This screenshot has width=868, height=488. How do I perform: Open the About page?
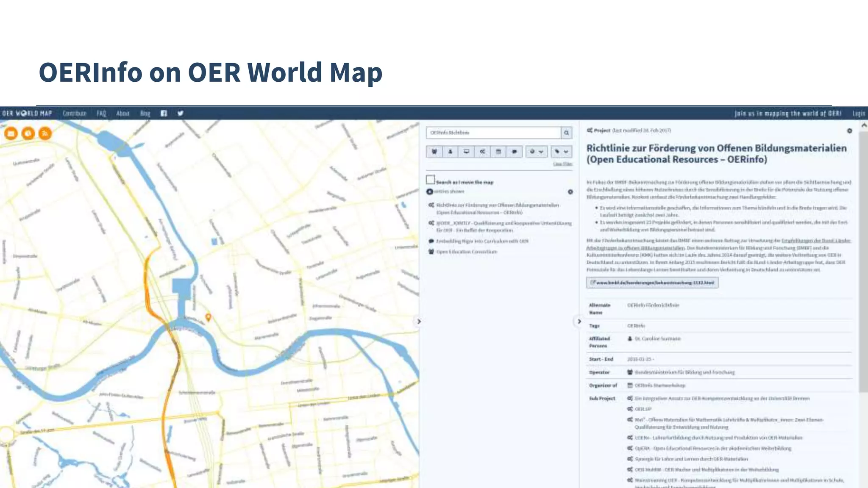(x=123, y=114)
